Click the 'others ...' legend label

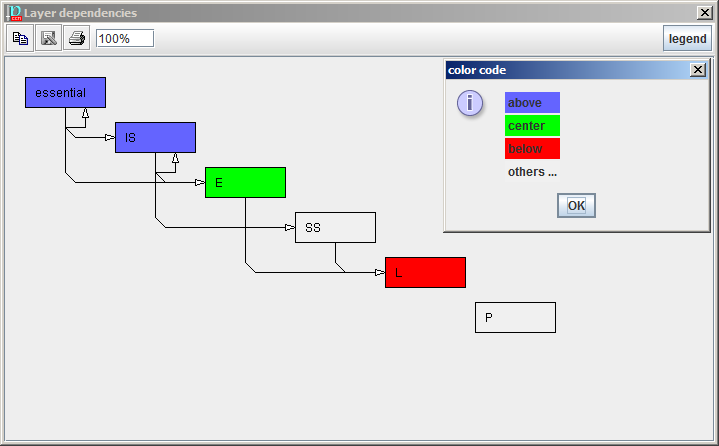(532, 172)
